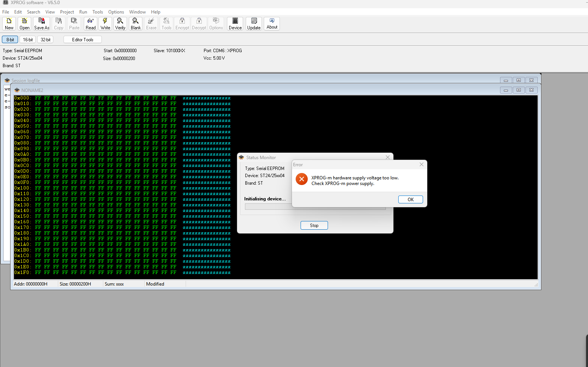
Task: Open the Options menu
Action: pyautogui.click(x=116, y=12)
